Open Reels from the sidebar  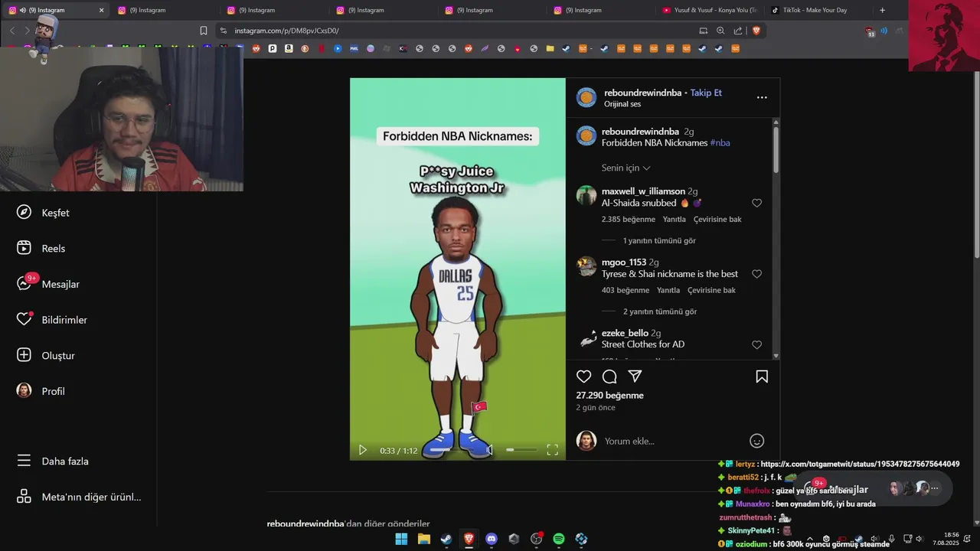pyautogui.click(x=41, y=248)
